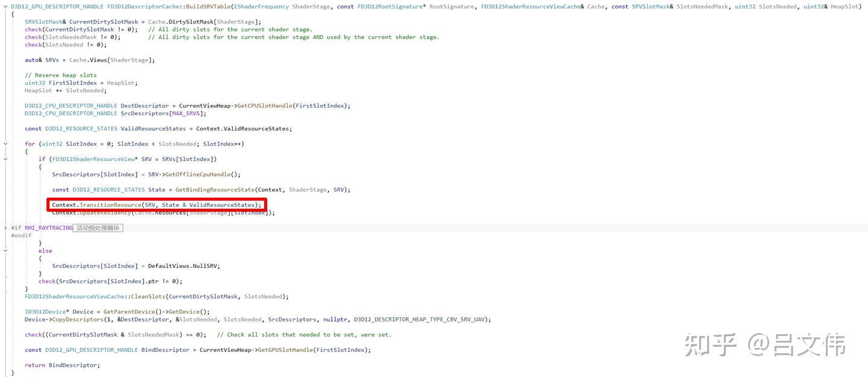Click the D3D12_DESCRIPTOR_HEAP_TYPE_CBV_SRV_UAV constant
Viewport: 868px width, 380px height.
[x=420, y=319]
